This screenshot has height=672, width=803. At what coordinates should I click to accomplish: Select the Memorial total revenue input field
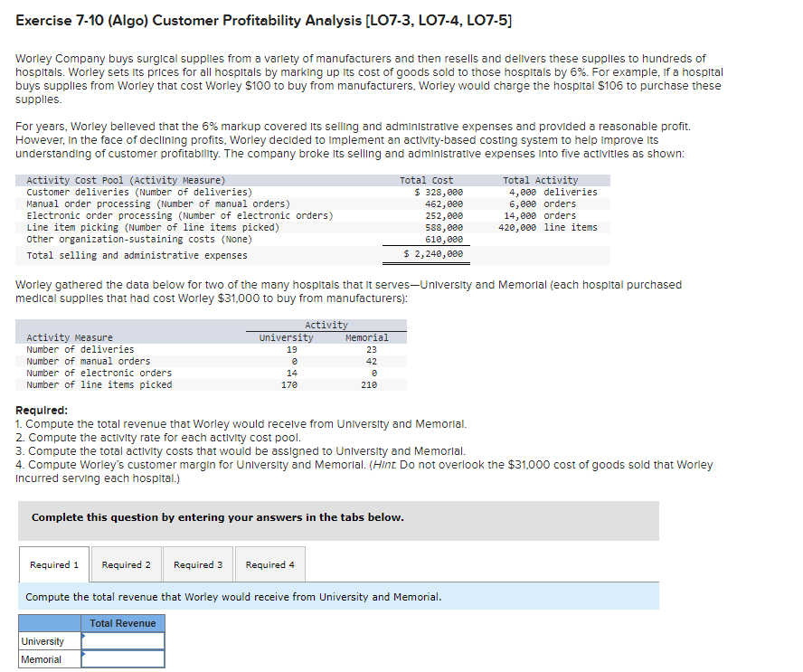[x=123, y=659]
